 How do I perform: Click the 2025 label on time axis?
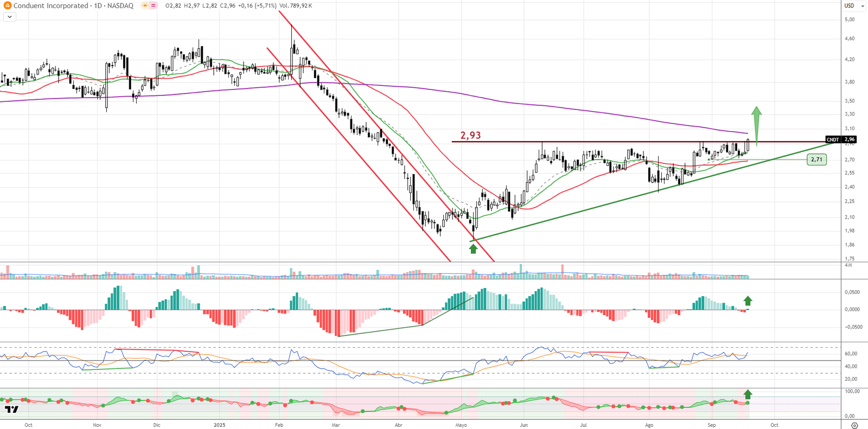[x=219, y=425]
